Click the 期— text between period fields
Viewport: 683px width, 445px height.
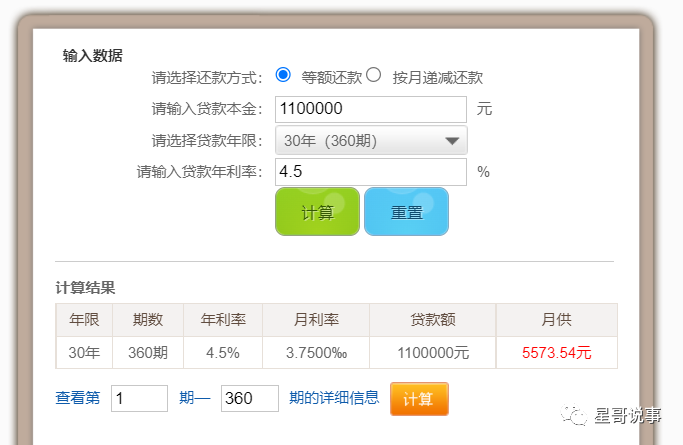point(195,398)
